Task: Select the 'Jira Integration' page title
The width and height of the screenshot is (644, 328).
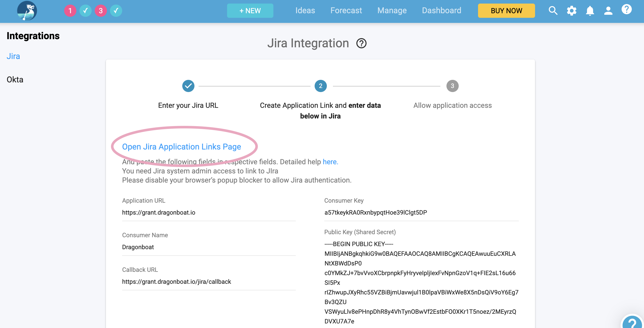Action: 308,43
